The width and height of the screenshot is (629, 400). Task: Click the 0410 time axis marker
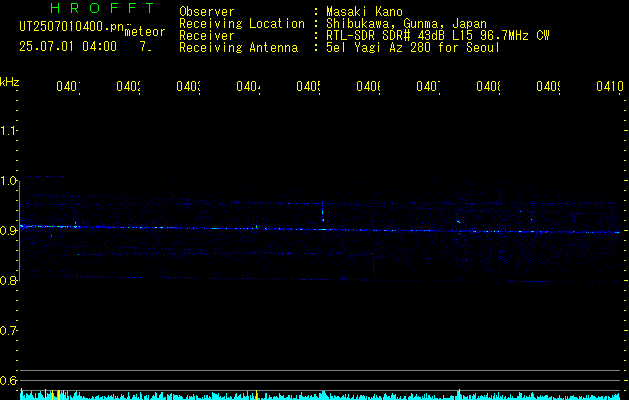[610, 86]
